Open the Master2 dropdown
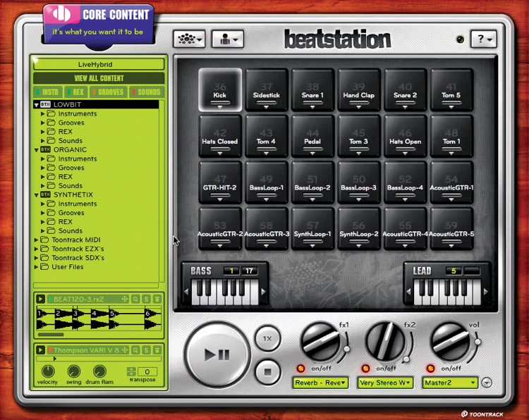Image resolution: width=529 pixels, height=420 pixels. click(450, 383)
